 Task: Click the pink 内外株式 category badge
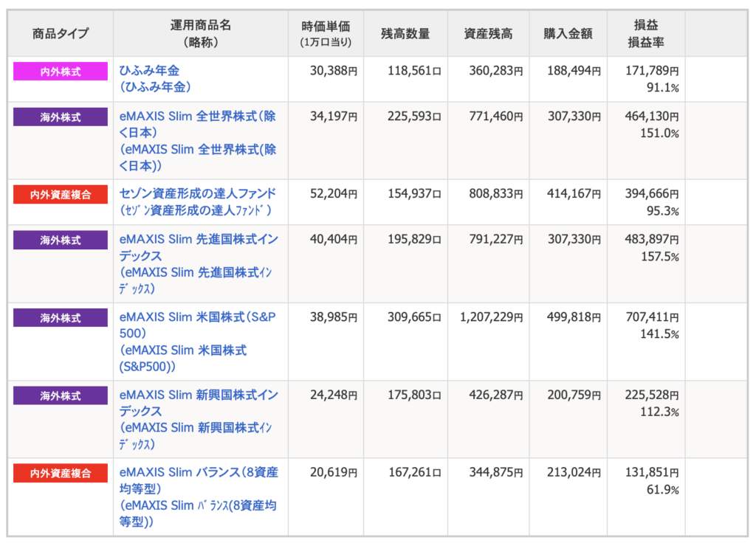pyautogui.click(x=61, y=72)
